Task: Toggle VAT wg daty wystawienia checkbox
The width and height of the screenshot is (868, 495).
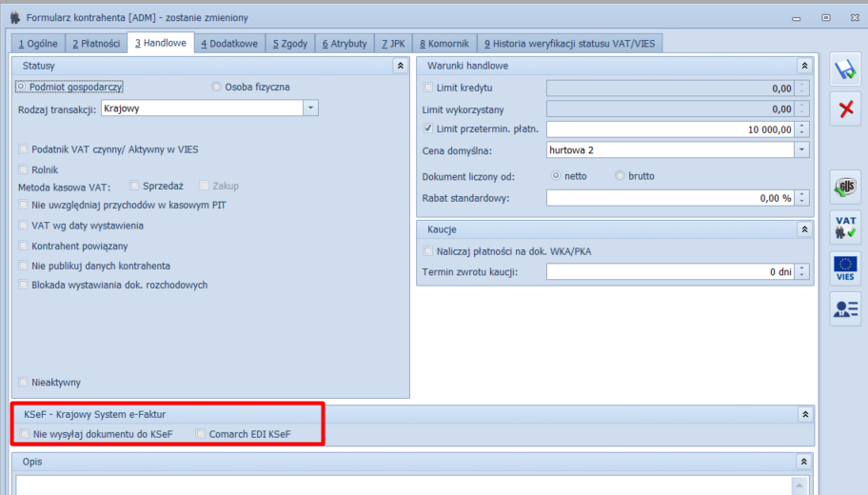Action: coord(23,226)
